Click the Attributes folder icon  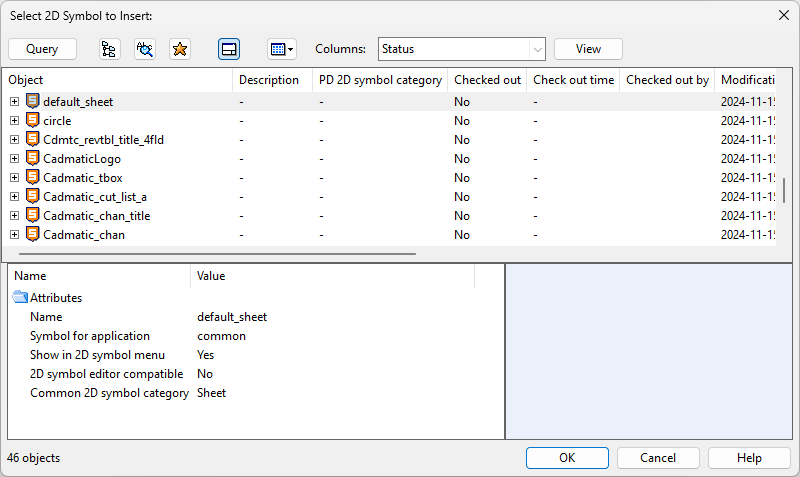click(x=20, y=298)
